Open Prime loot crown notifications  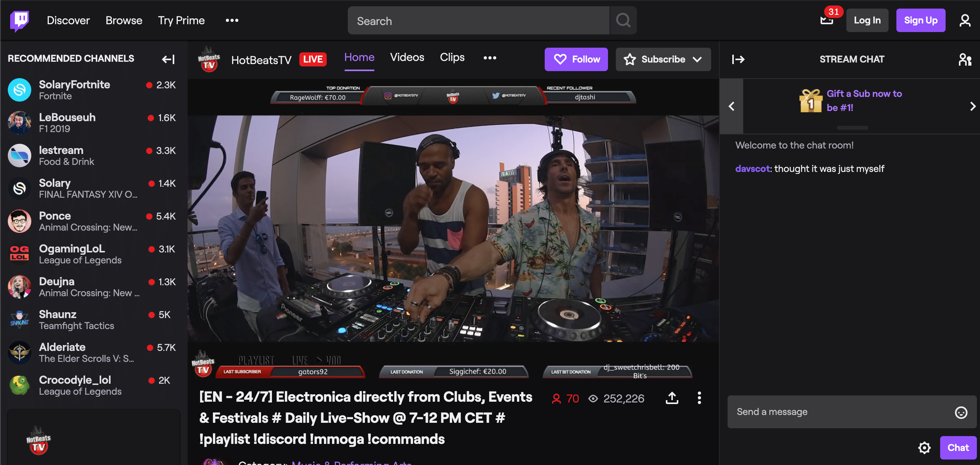click(x=827, y=20)
